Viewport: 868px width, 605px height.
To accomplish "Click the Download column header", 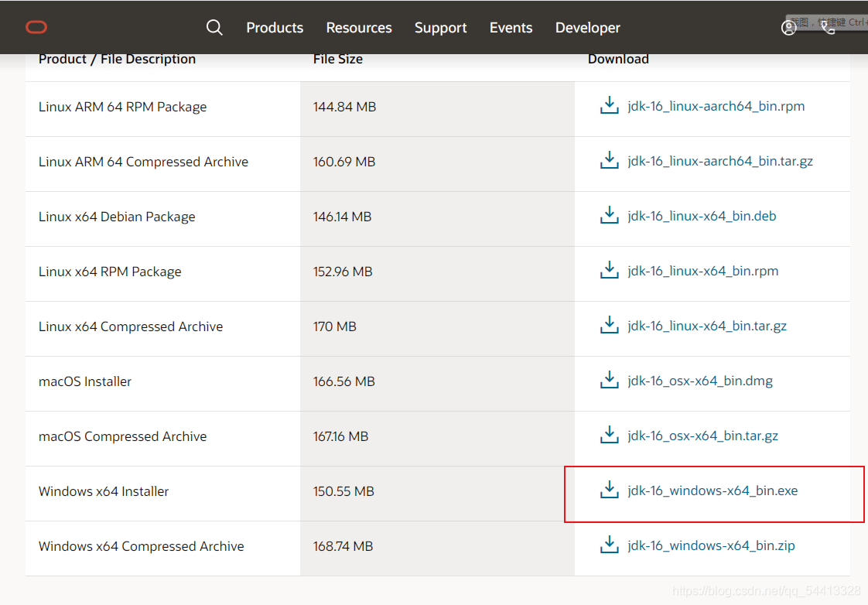I will point(618,60).
